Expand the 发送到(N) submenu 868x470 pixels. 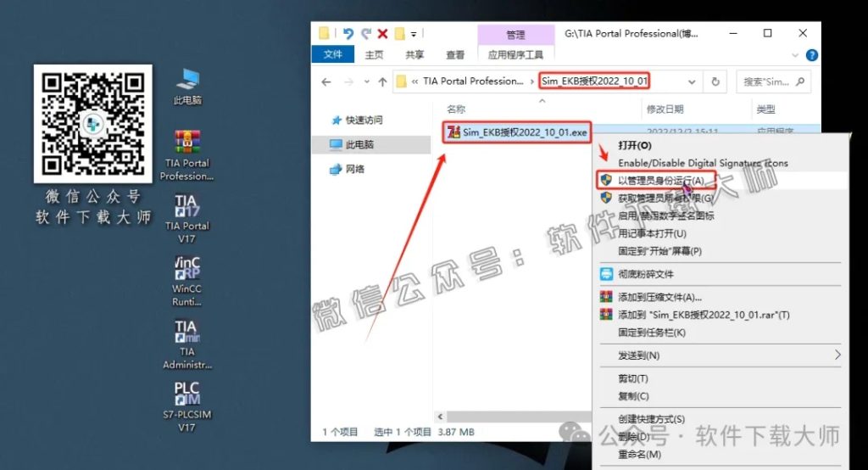click(720, 355)
